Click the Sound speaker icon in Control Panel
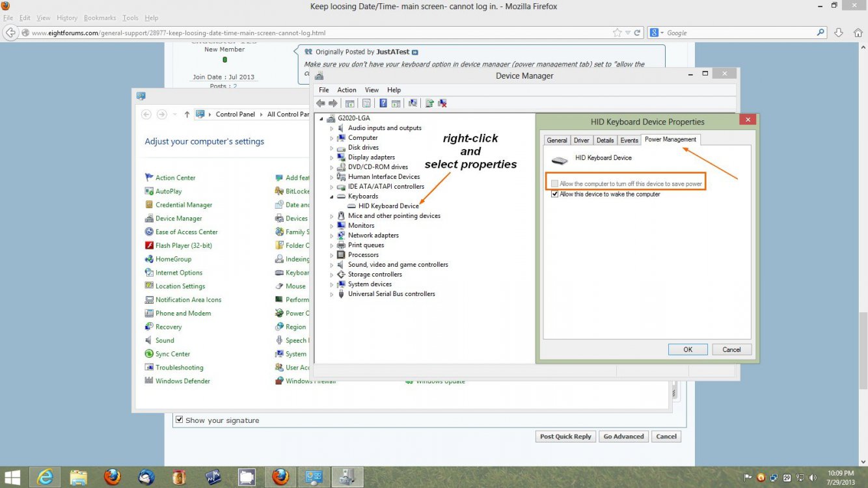The height and width of the screenshot is (488, 868). point(149,340)
